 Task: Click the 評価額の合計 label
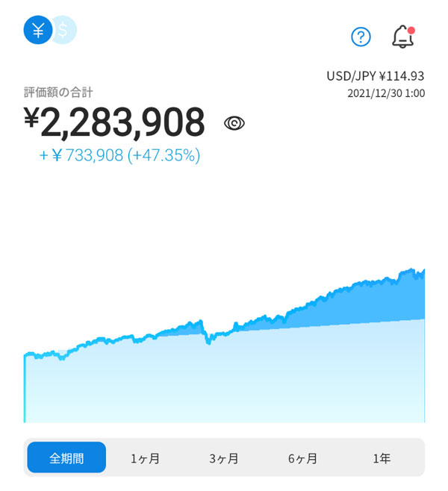click(58, 93)
